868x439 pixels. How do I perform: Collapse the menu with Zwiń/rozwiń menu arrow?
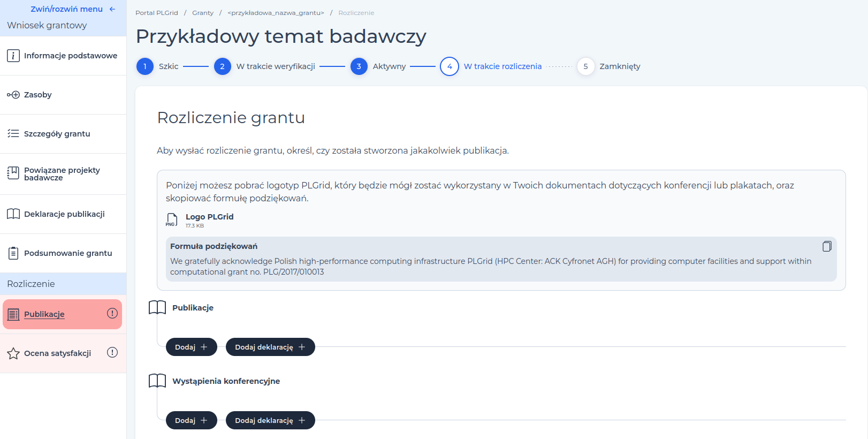point(112,9)
